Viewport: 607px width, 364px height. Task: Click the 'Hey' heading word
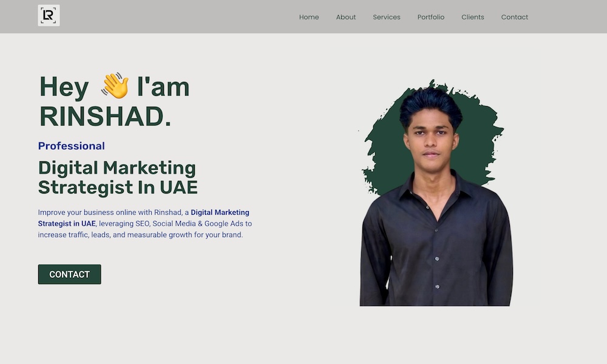click(64, 87)
